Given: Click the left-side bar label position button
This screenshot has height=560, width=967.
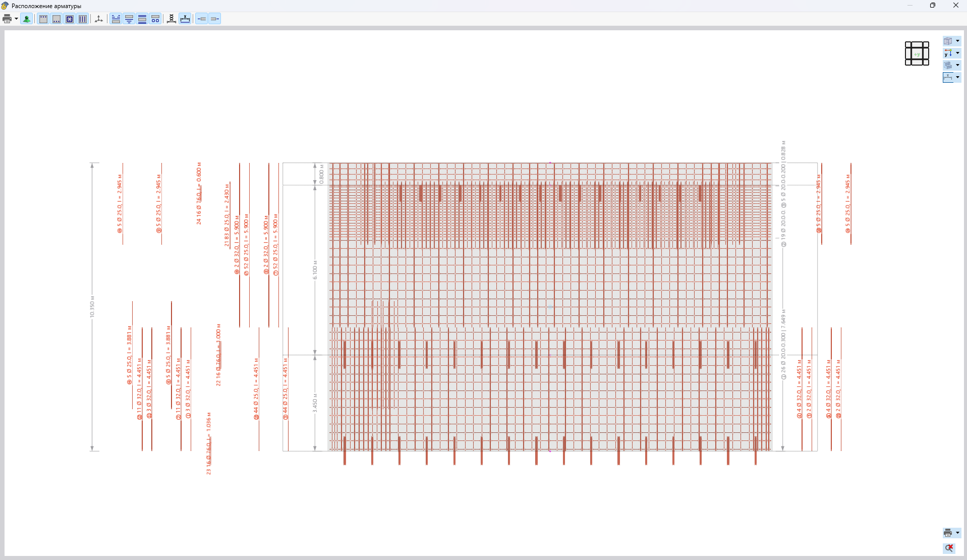Looking at the screenshot, I should 202,19.
